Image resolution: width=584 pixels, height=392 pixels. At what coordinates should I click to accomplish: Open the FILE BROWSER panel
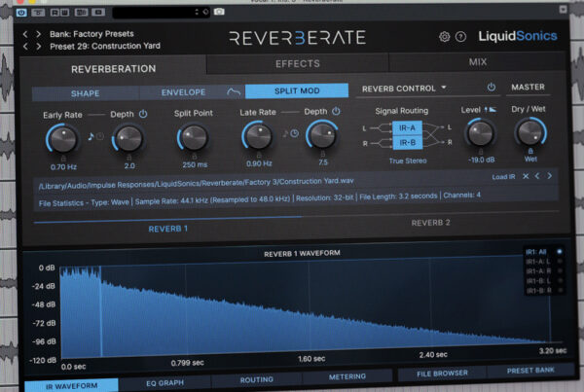click(x=442, y=374)
